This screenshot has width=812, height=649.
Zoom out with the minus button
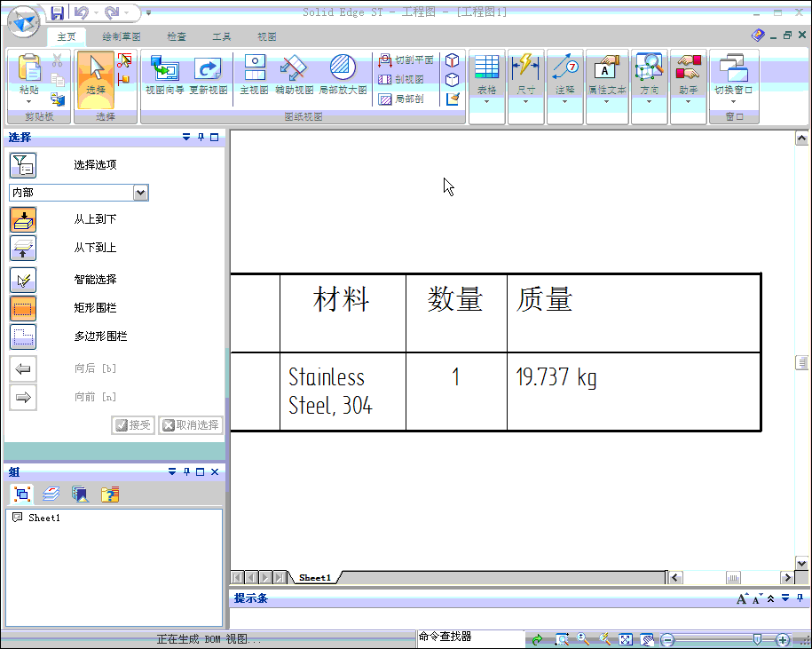(668, 640)
